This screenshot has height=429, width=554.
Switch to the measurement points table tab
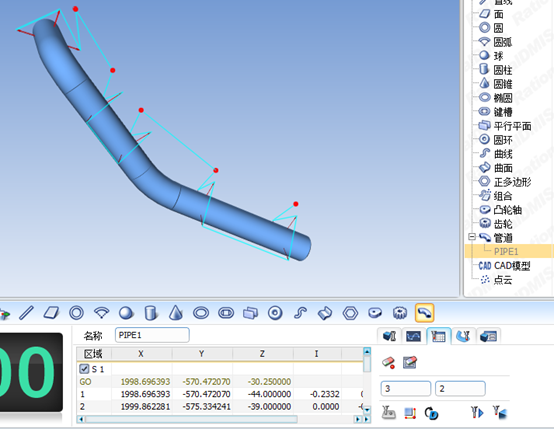pyautogui.click(x=438, y=336)
